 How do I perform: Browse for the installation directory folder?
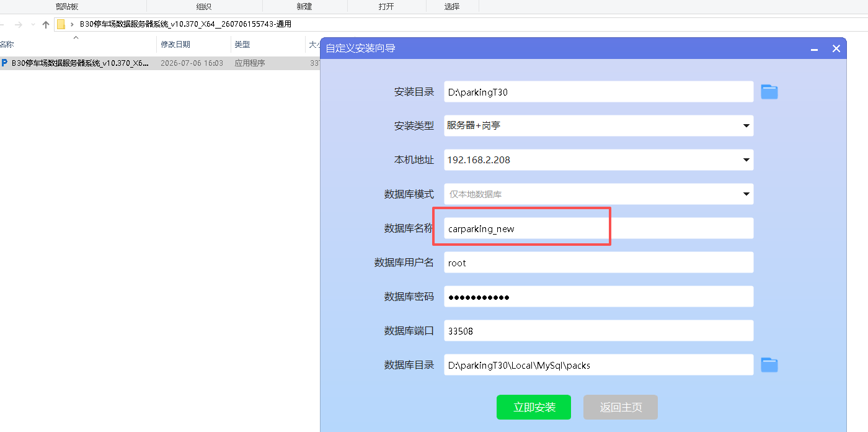pyautogui.click(x=769, y=92)
